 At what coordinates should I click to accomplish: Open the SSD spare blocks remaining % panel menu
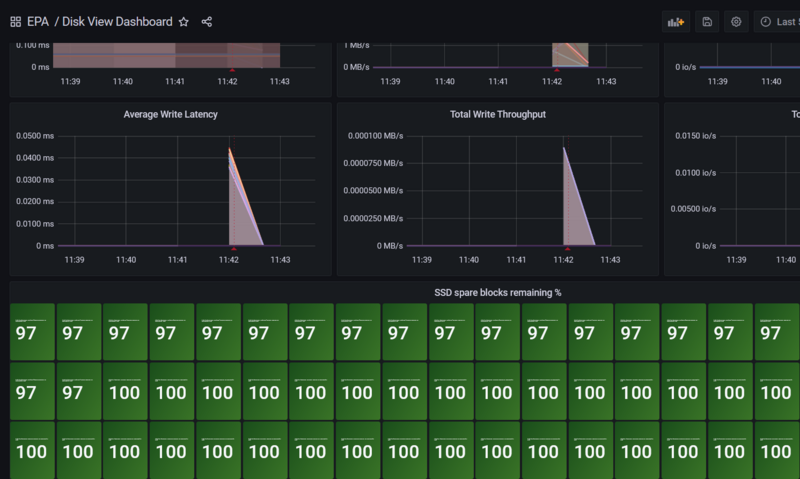497,293
